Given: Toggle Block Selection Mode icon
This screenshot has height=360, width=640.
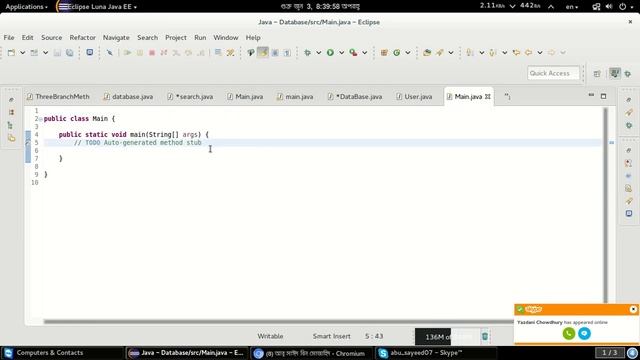Looking at the screenshot, I should (275, 53).
